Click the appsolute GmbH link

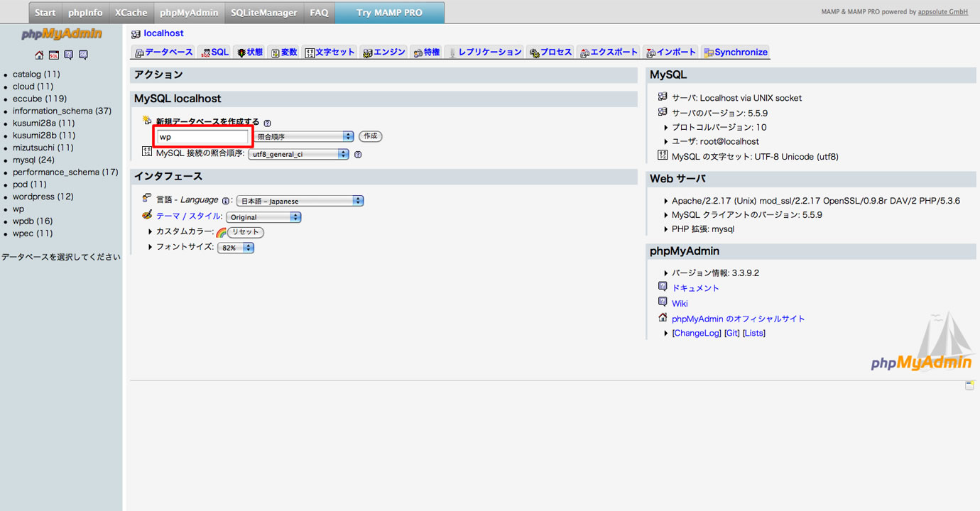(x=942, y=12)
